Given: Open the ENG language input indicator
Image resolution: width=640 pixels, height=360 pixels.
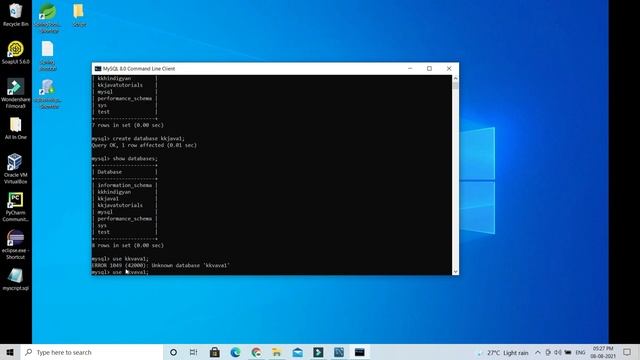Looking at the screenshot, I should coord(580,352).
